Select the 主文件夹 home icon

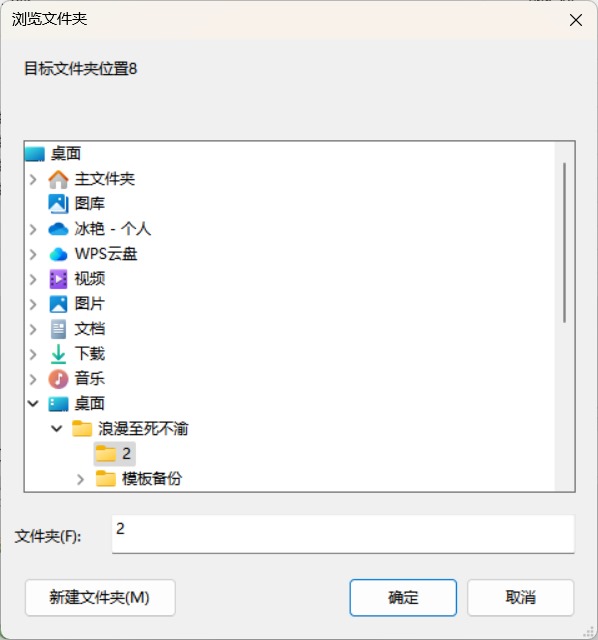[58, 179]
